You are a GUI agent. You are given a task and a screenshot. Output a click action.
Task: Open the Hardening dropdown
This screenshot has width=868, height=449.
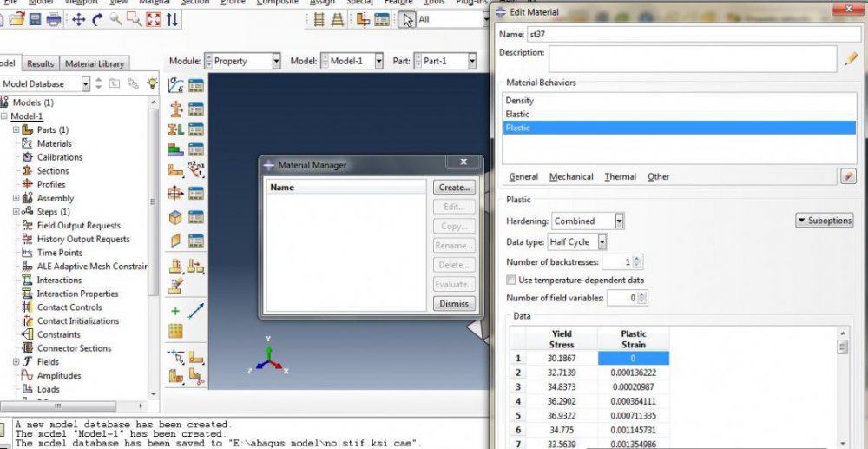point(588,221)
